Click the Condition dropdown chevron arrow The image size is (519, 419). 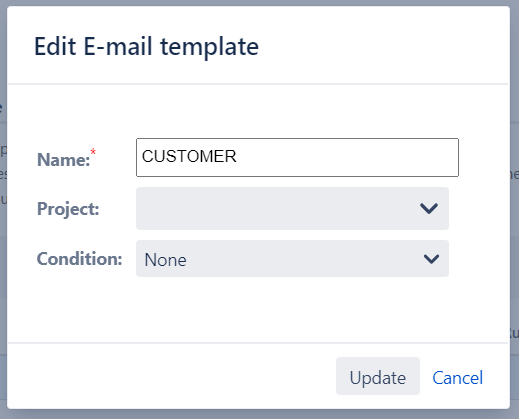431,259
